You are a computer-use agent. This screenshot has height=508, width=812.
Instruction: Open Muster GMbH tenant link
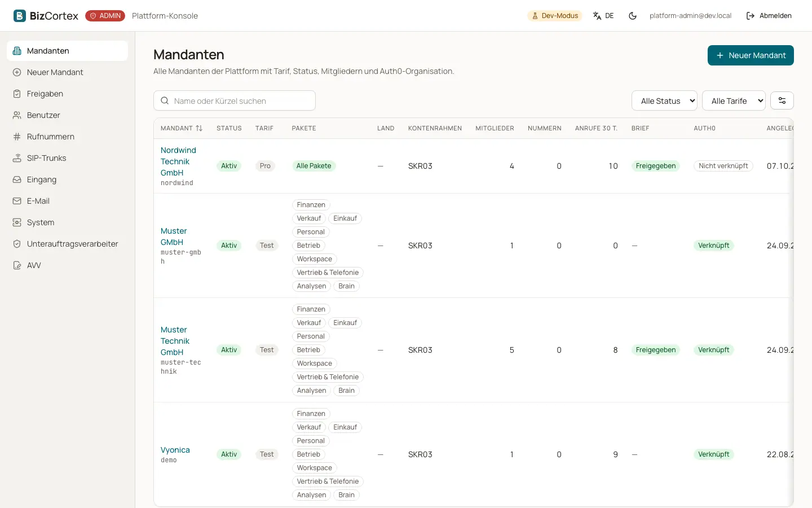[174, 237]
